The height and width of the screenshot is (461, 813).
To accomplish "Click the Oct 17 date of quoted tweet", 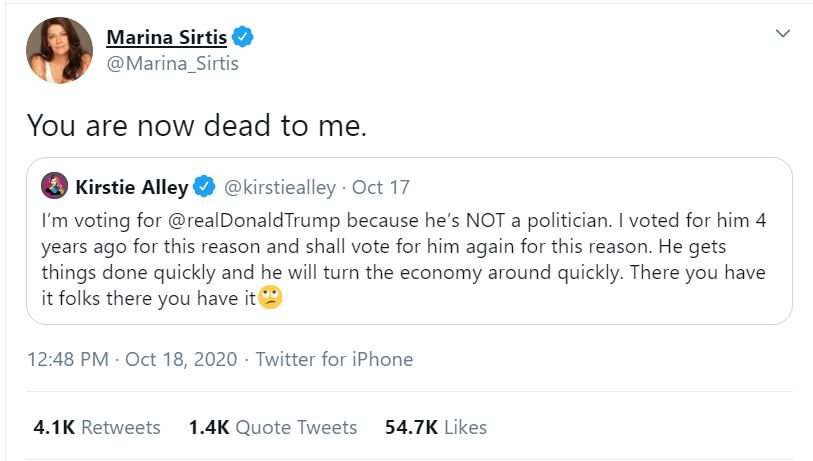I will tap(381, 187).
